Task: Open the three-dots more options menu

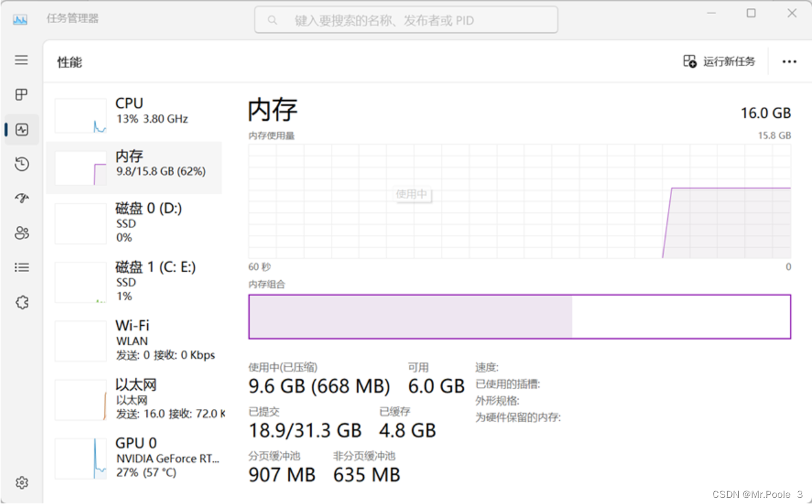Action: 789,62
